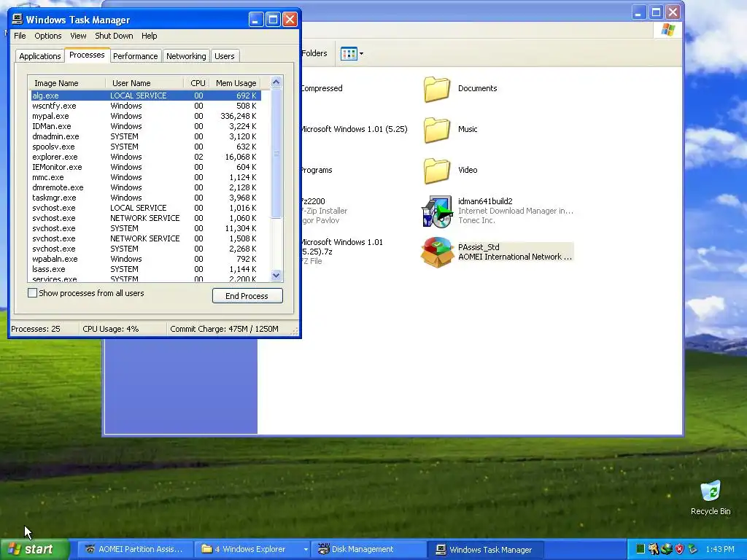Viewport: 747px width, 560px height.
Task: Click Task Manager CPU usage tray icon
Action: click(640, 549)
